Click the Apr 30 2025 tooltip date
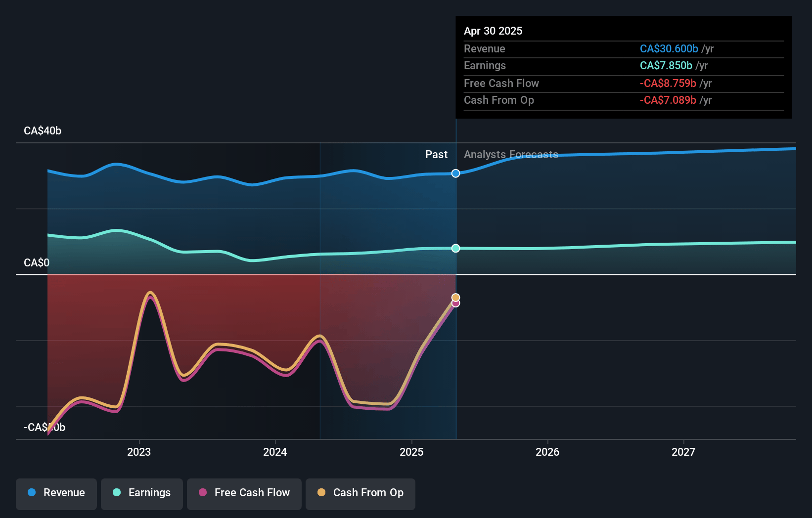The image size is (812, 518). click(x=493, y=31)
